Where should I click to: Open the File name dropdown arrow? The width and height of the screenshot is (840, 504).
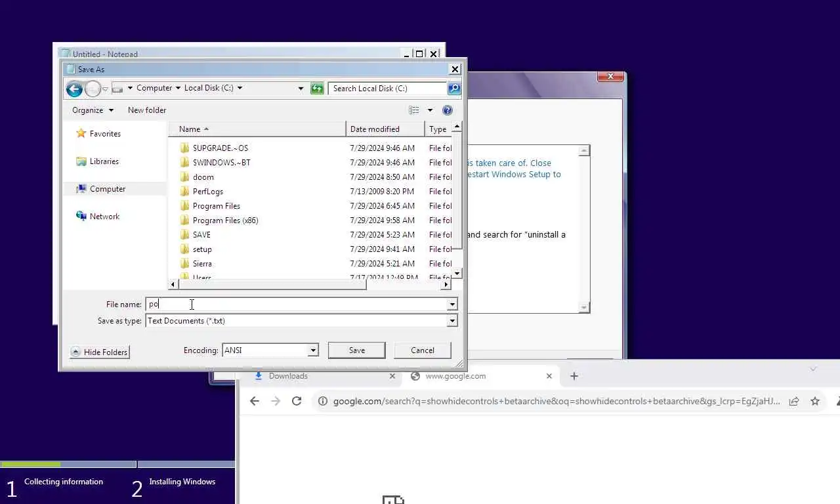(x=452, y=304)
